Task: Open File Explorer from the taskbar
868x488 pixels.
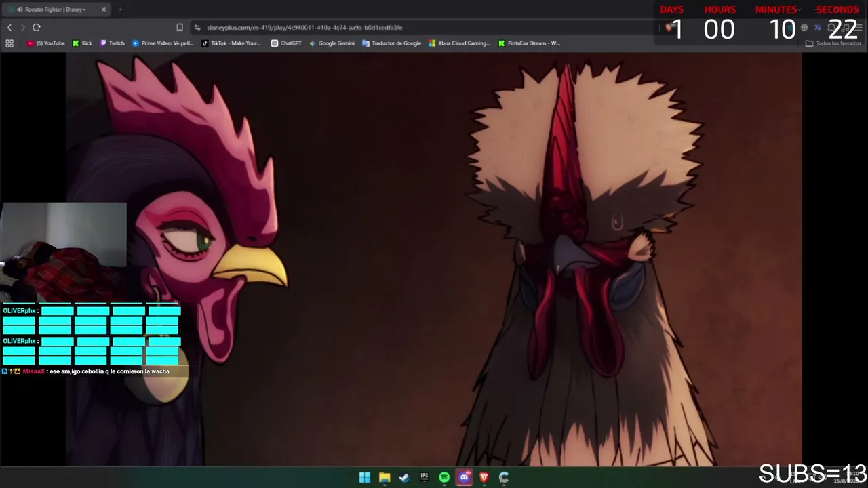Action: (384, 477)
